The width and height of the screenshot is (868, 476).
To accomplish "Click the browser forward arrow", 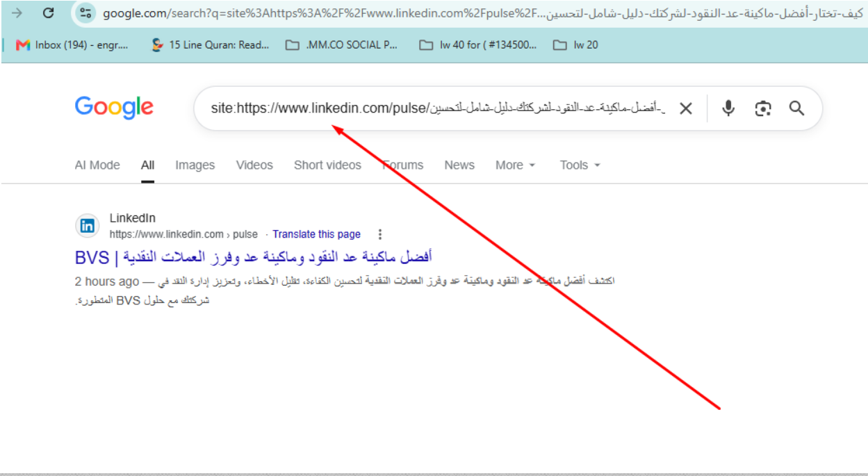I will pos(17,13).
